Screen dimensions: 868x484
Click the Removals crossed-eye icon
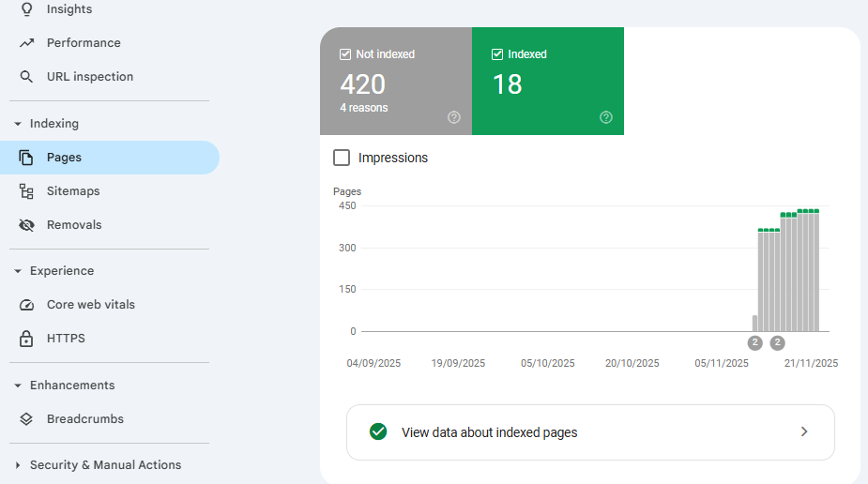(26, 225)
